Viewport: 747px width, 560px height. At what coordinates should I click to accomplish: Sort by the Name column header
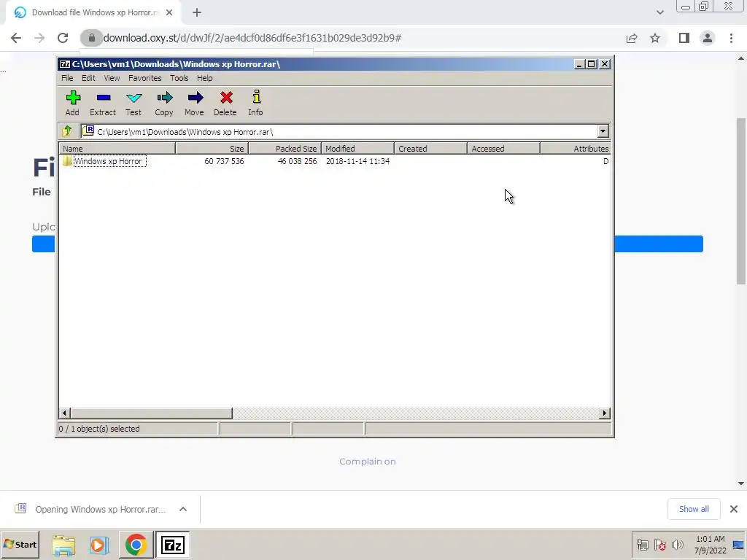[117, 149]
